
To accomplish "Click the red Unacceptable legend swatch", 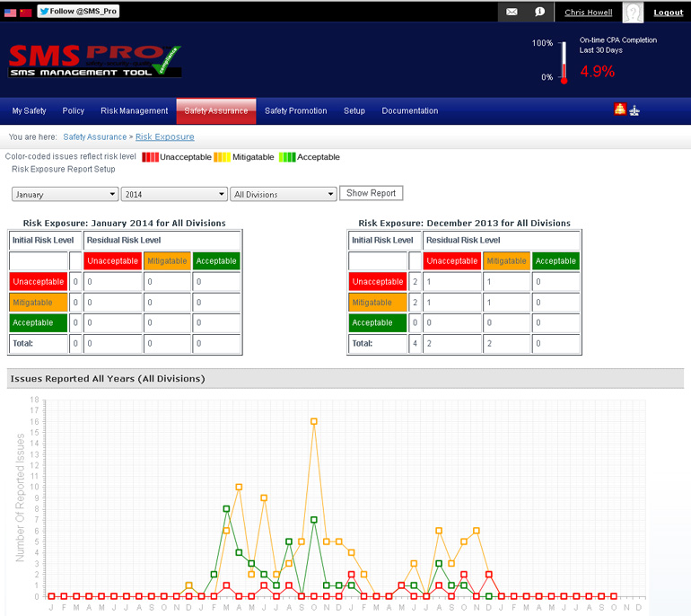I will tap(150, 157).
